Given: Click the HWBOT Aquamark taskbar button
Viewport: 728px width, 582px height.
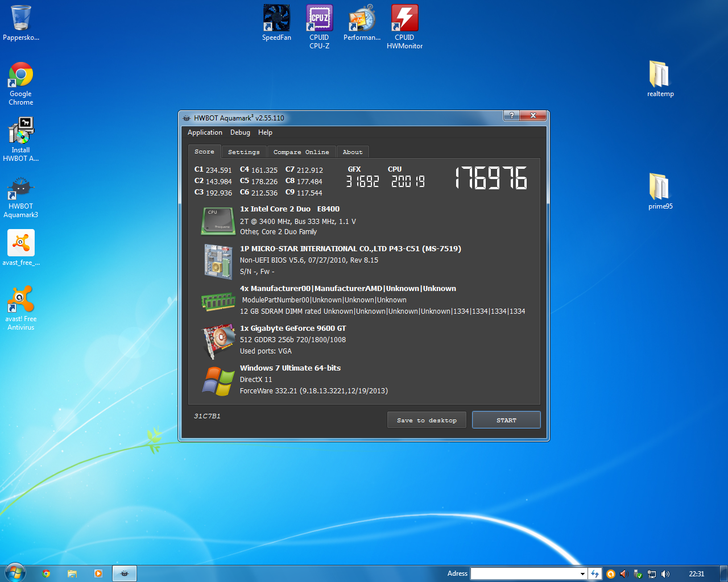Looking at the screenshot, I should tap(125, 573).
